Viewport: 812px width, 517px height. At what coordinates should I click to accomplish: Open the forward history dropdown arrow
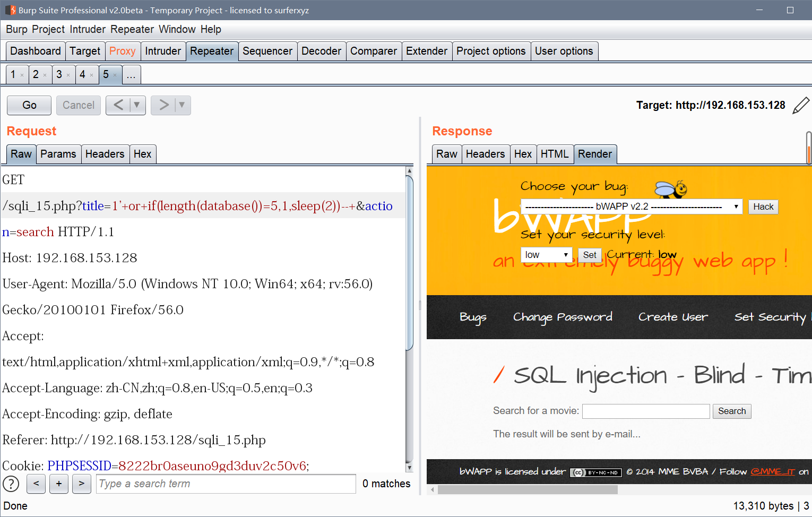tap(183, 105)
